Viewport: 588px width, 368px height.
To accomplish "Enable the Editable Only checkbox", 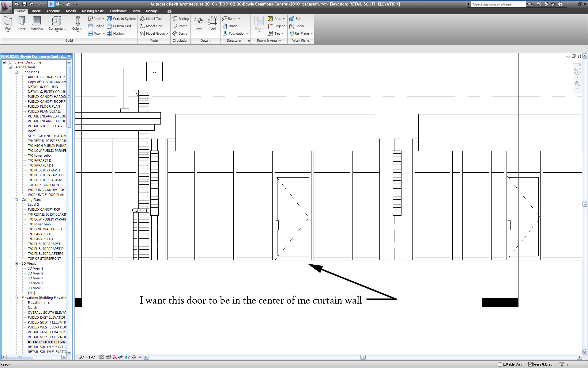I will (500, 364).
